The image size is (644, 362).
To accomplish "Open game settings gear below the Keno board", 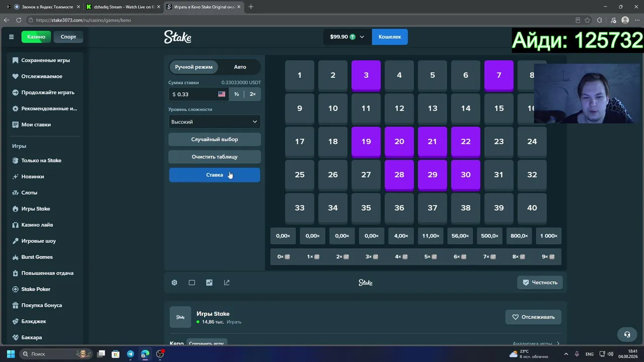I will (174, 283).
